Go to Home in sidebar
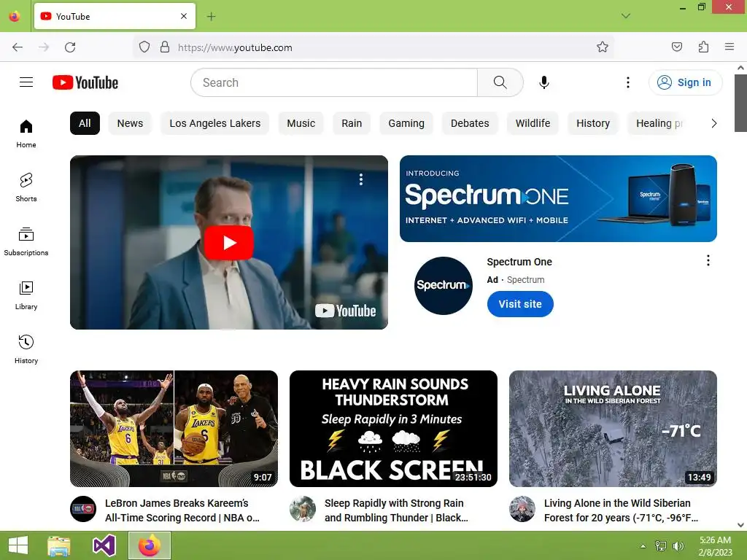747x560 pixels. pyautogui.click(x=26, y=134)
